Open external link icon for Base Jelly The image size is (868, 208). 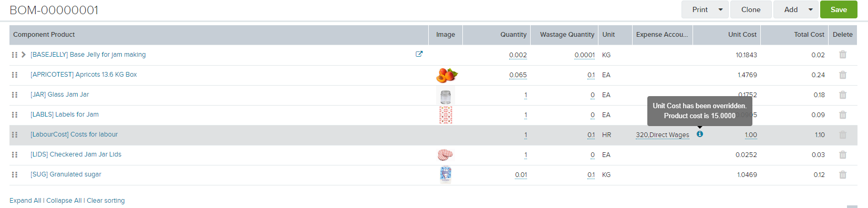[419, 54]
